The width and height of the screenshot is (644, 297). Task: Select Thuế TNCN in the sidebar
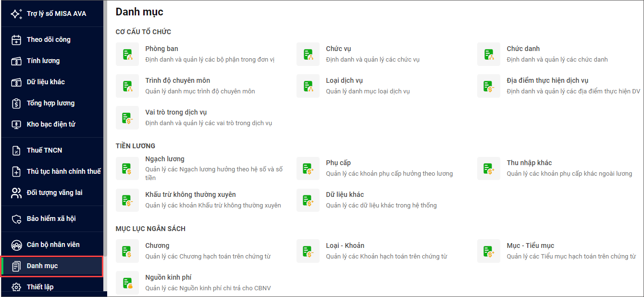click(x=44, y=150)
